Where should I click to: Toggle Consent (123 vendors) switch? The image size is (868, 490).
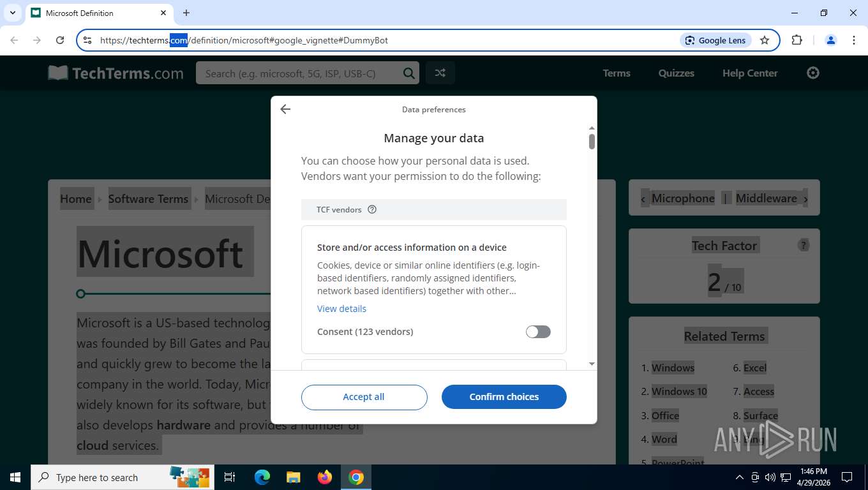[x=538, y=332]
